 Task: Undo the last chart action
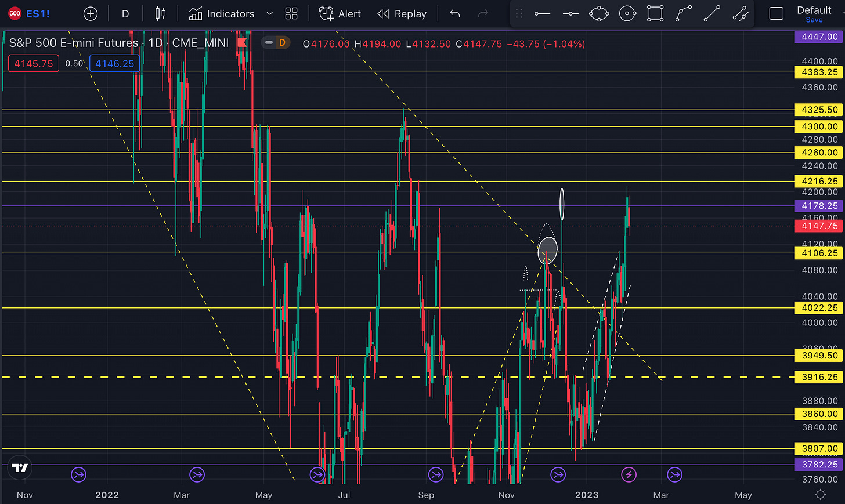coord(455,13)
